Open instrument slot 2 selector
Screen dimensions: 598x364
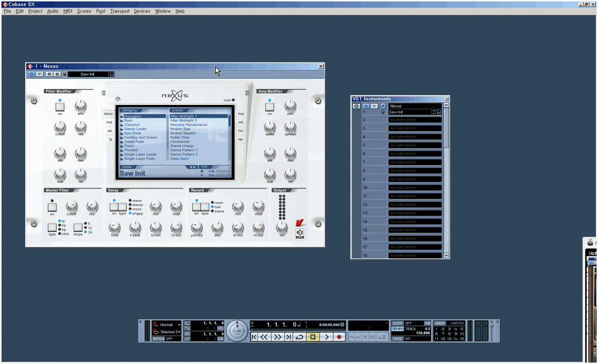coord(415,120)
